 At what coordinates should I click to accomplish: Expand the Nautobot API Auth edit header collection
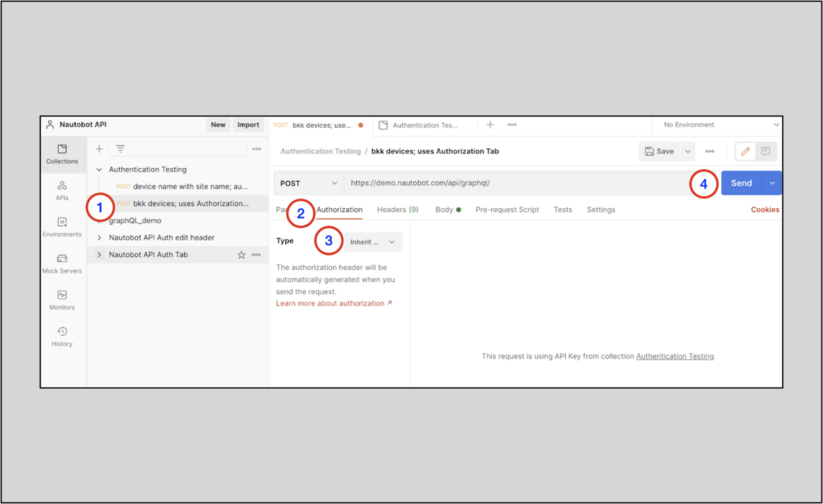(99, 238)
